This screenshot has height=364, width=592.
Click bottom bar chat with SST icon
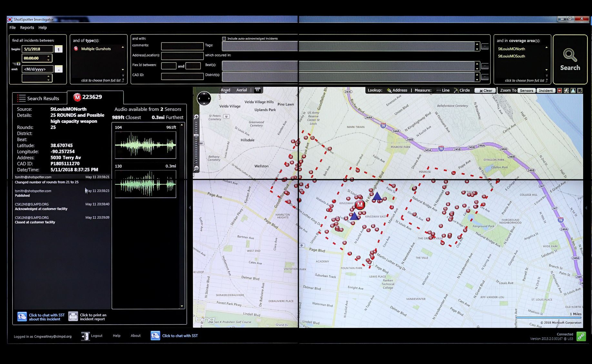[155, 336]
